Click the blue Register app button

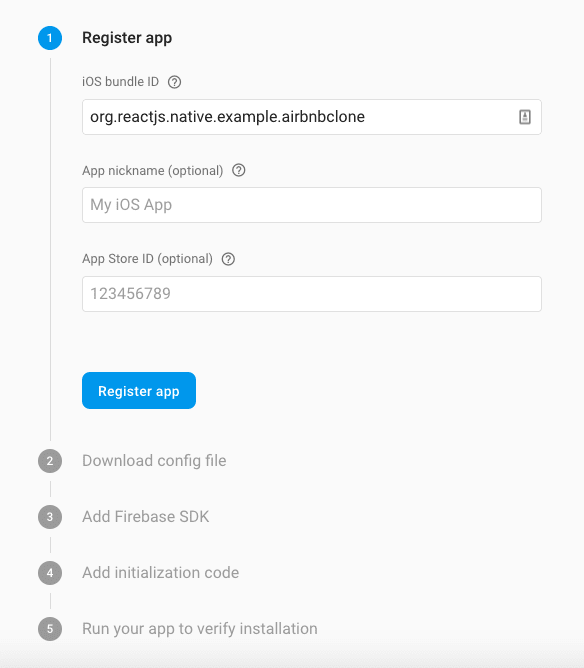pyautogui.click(x=139, y=391)
